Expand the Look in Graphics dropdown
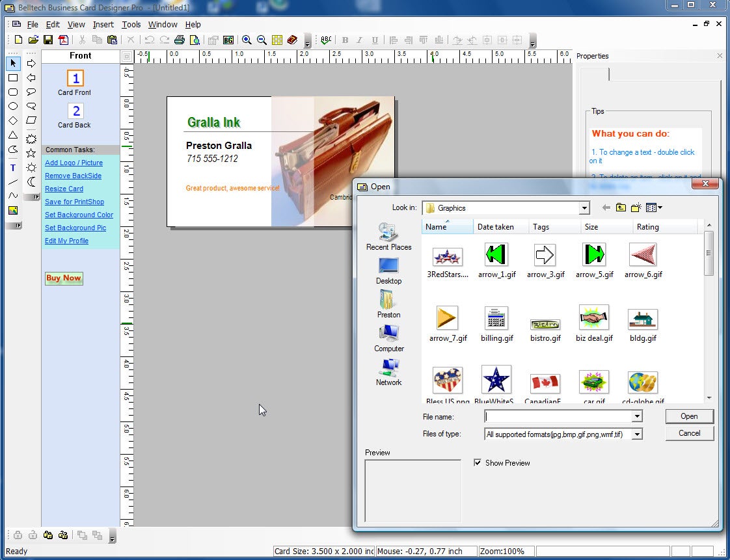The width and height of the screenshot is (730, 560). [x=584, y=208]
